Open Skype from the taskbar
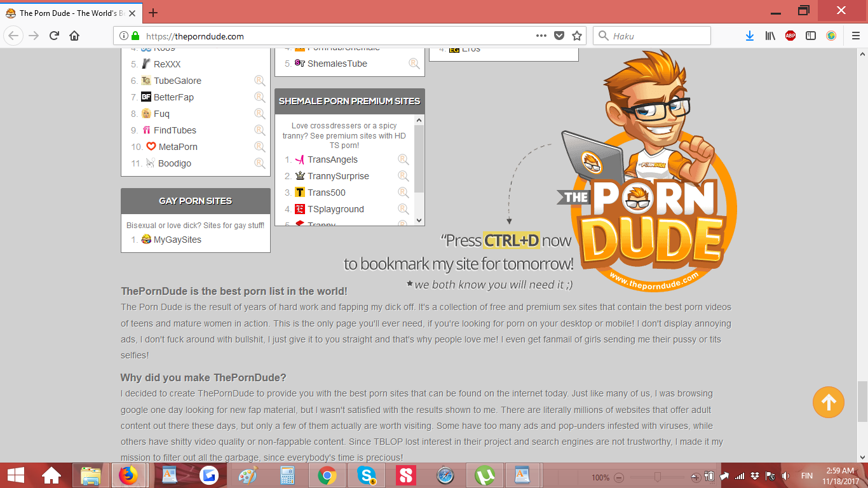Screen dimensions: 868x488 pos(367,475)
